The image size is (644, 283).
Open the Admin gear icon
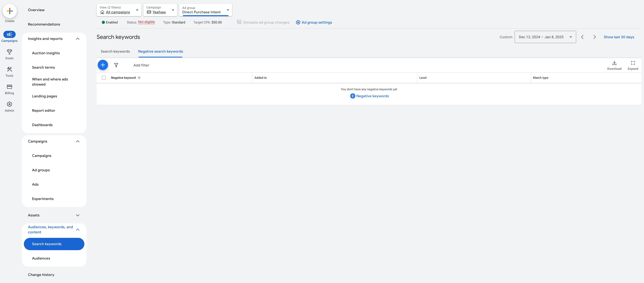pos(9,104)
